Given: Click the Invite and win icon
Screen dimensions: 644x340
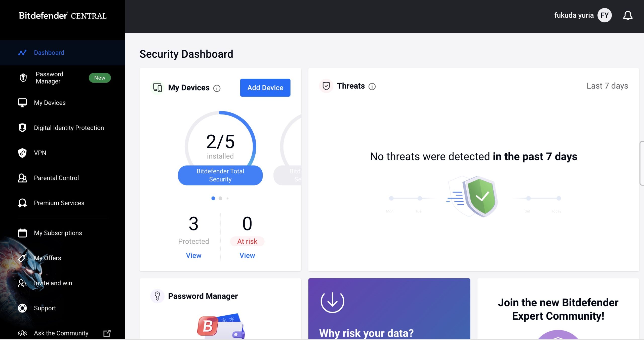Looking at the screenshot, I should (x=22, y=283).
